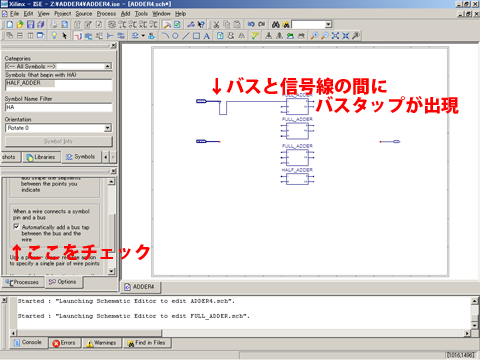Click the Cut scissors icon

coord(216,24)
